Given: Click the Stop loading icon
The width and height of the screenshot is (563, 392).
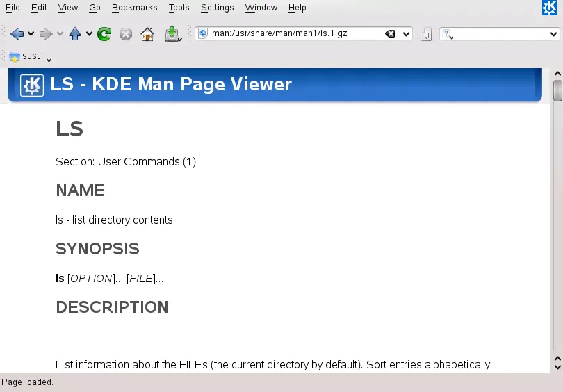Looking at the screenshot, I should [x=126, y=34].
